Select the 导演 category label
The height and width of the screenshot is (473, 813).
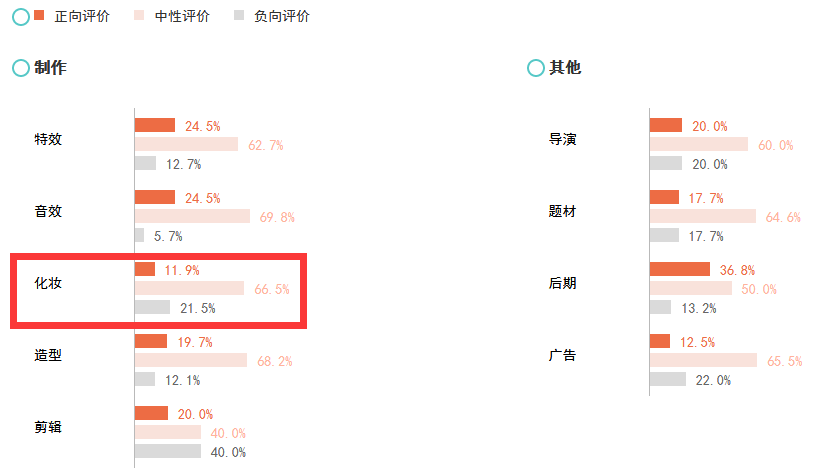tap(562, 139)
